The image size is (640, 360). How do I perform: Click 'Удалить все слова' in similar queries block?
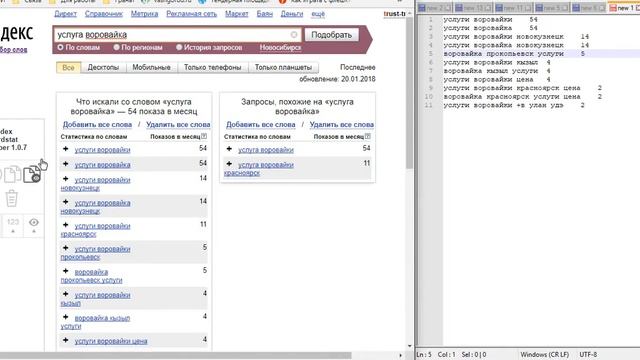(x=342, y=124)
